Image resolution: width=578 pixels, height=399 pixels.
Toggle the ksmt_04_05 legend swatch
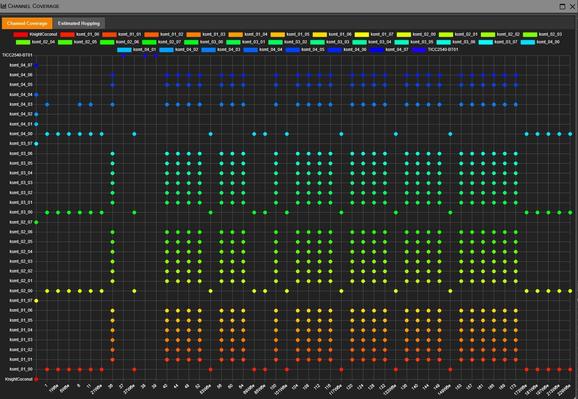pyautogui.click(x=292, y=49)
